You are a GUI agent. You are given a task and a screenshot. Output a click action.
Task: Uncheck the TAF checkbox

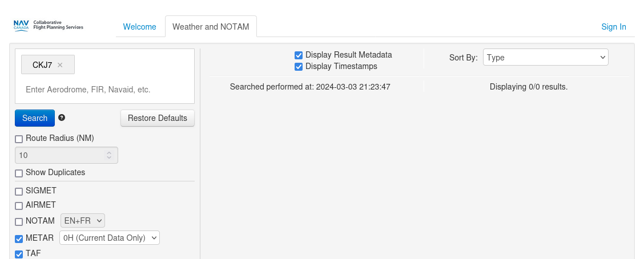19,254
